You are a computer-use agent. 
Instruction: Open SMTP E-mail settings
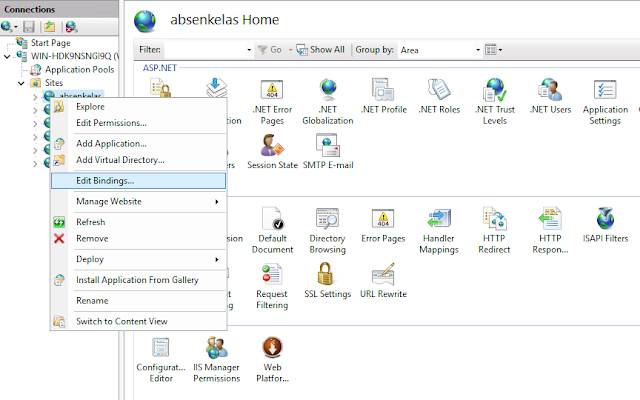[328, 152]
